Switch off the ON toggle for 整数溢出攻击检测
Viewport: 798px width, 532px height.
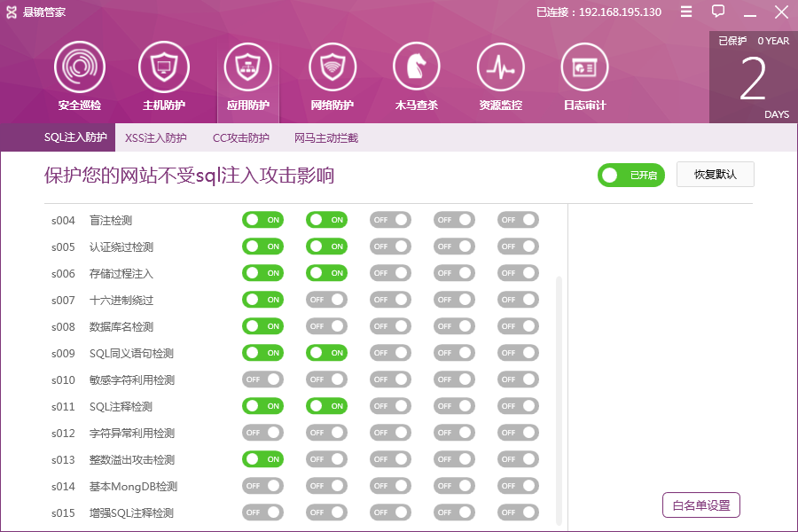(262, 458)
